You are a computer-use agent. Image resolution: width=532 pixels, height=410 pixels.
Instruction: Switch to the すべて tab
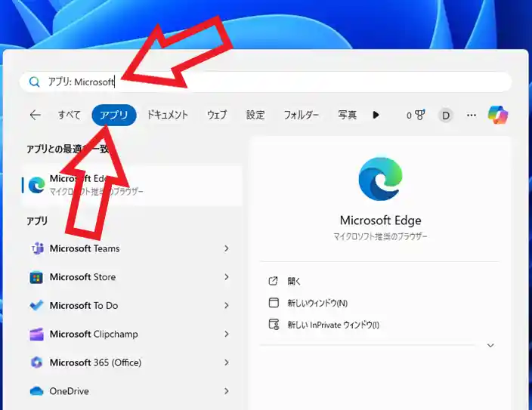coord(70,115)
